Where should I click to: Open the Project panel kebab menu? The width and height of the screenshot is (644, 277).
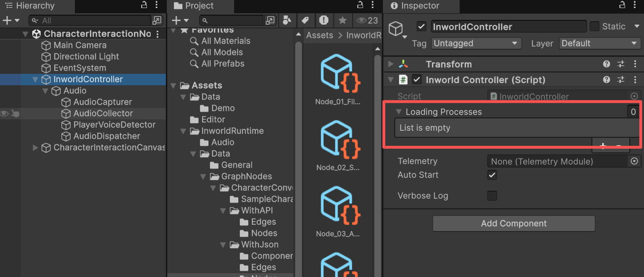(x=372, y=6)
